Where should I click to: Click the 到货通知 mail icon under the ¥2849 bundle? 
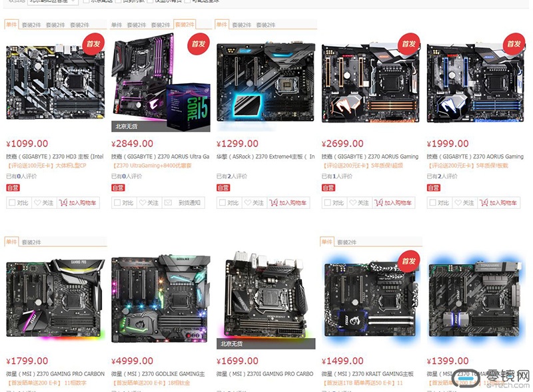pyautogui.click(x=168, y=203)
